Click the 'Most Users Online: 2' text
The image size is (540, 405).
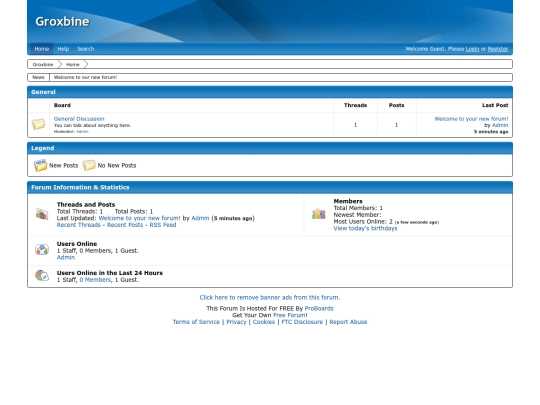363,221
